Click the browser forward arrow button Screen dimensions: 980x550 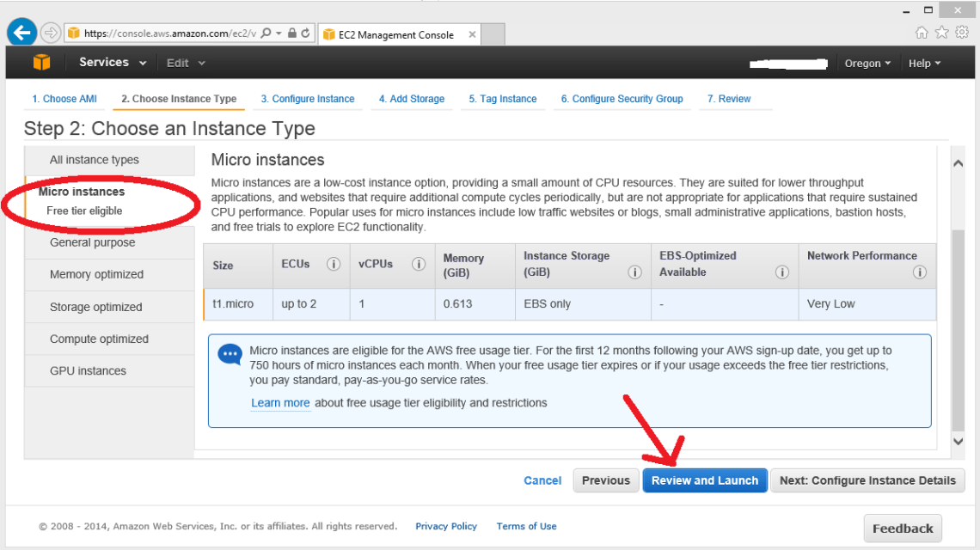coord(51,33)
